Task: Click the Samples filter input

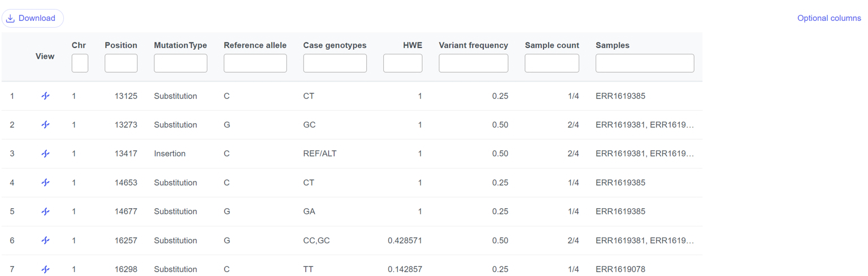Action: click(644, 63)
